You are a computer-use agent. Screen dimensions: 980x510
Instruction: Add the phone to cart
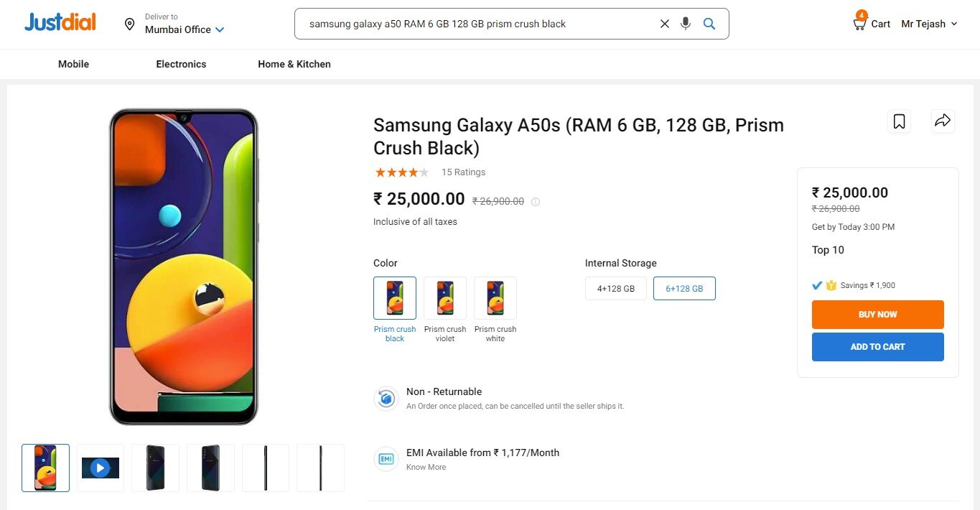(877, 346)
